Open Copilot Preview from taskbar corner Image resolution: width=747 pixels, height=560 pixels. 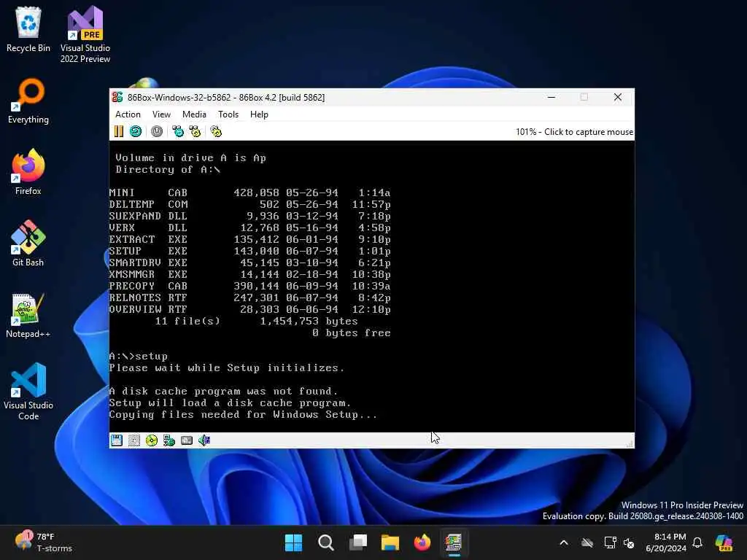coord(724,542)
